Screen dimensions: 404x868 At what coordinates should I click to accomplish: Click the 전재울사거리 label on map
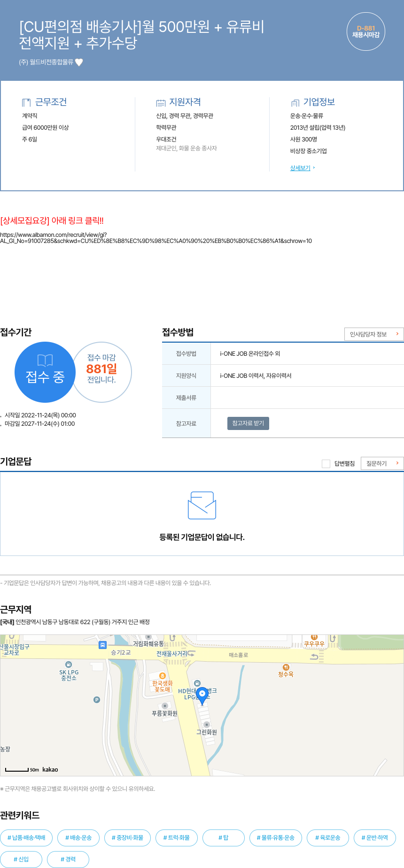(172, 654)
